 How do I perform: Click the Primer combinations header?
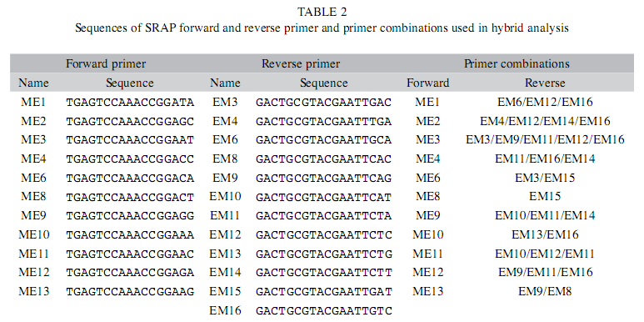(x=517, y=63)
